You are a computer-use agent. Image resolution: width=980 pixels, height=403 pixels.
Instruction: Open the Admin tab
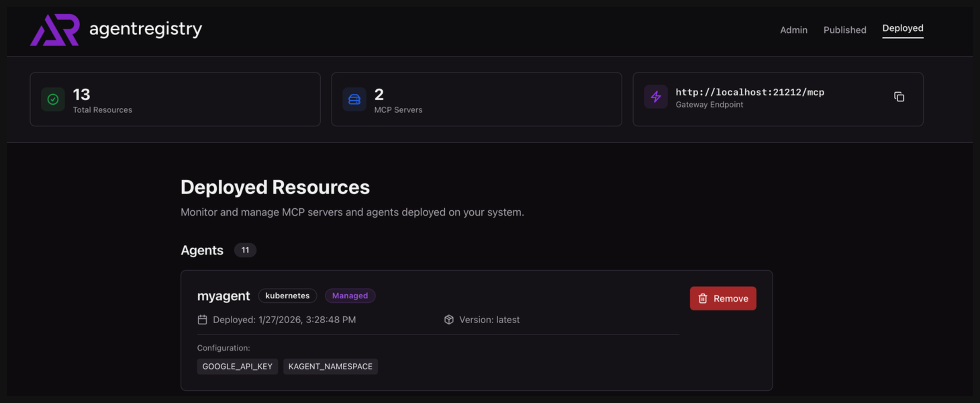click(x=794, y=30)
